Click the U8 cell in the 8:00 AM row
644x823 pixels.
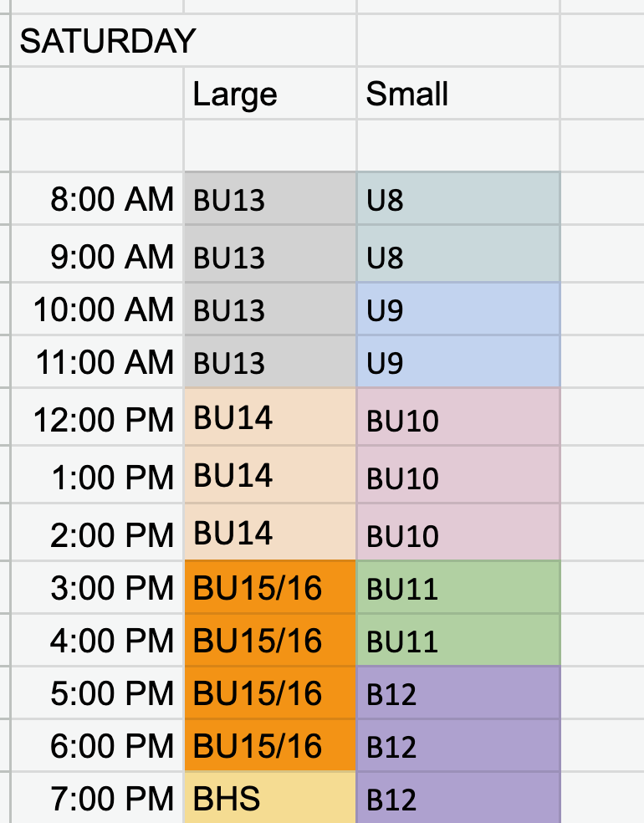(x=457, y=200)
